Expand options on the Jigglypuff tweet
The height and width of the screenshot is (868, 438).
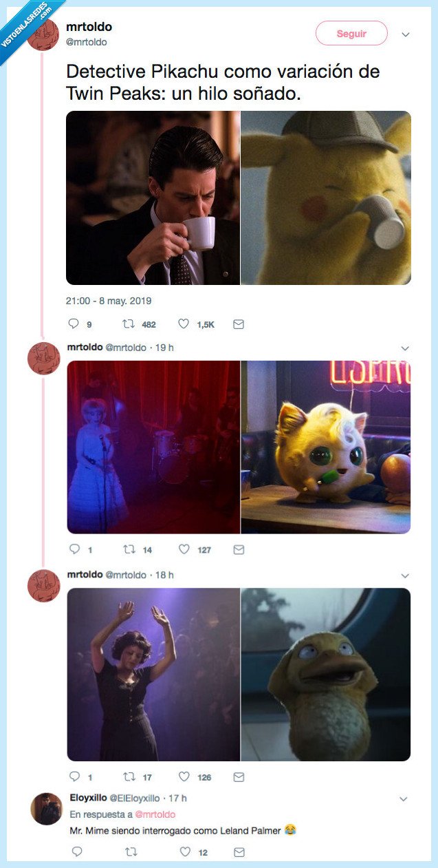405,348
